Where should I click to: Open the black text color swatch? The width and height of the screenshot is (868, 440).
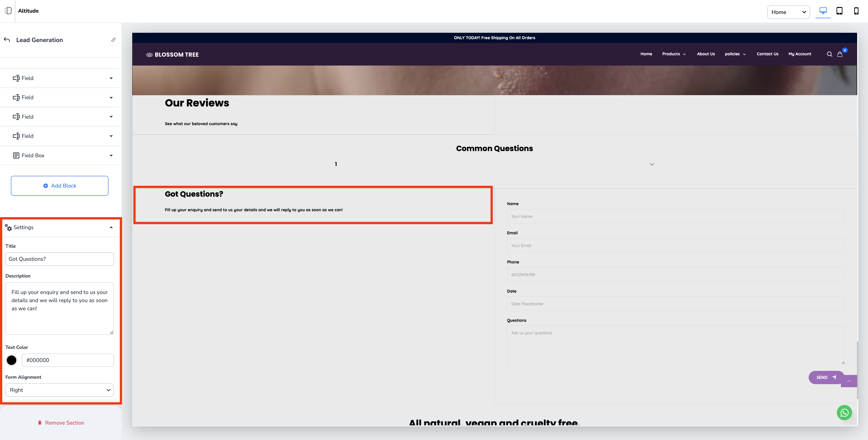(12, 360)
